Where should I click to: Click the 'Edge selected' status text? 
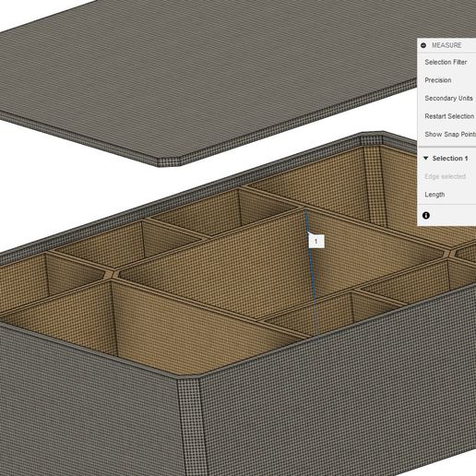(446, 176)
